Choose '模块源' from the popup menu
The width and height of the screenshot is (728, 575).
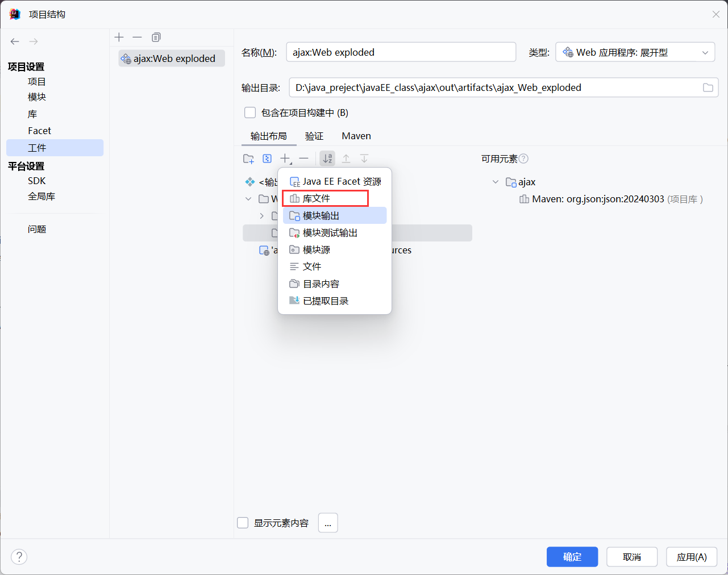[335, 250]
